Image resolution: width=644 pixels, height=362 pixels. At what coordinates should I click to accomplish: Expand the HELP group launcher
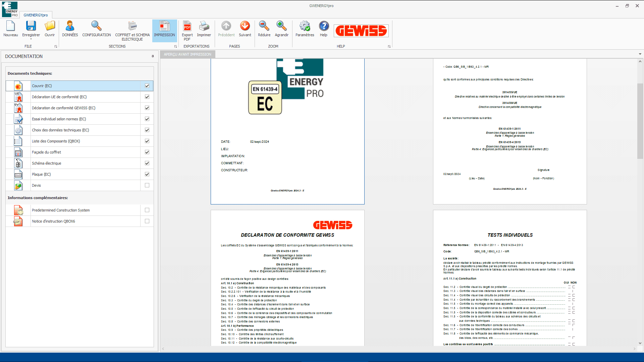389,47
